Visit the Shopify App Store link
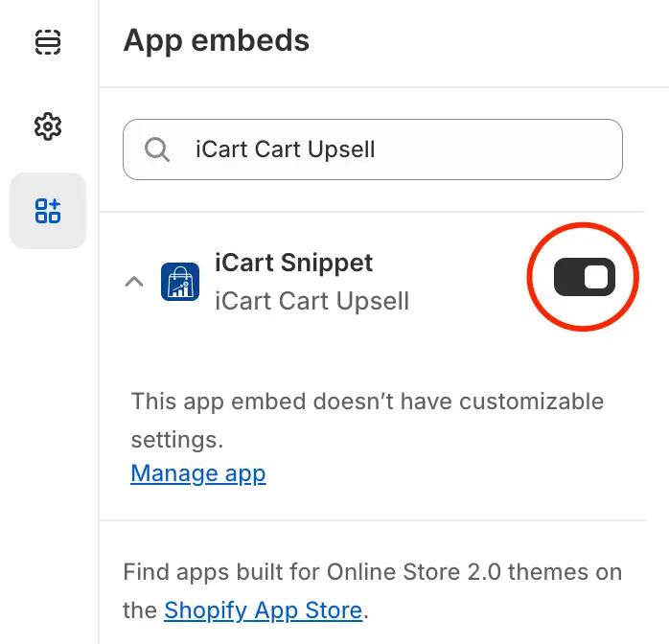Screen dimensions: 669x644 [x=264, y=609]
